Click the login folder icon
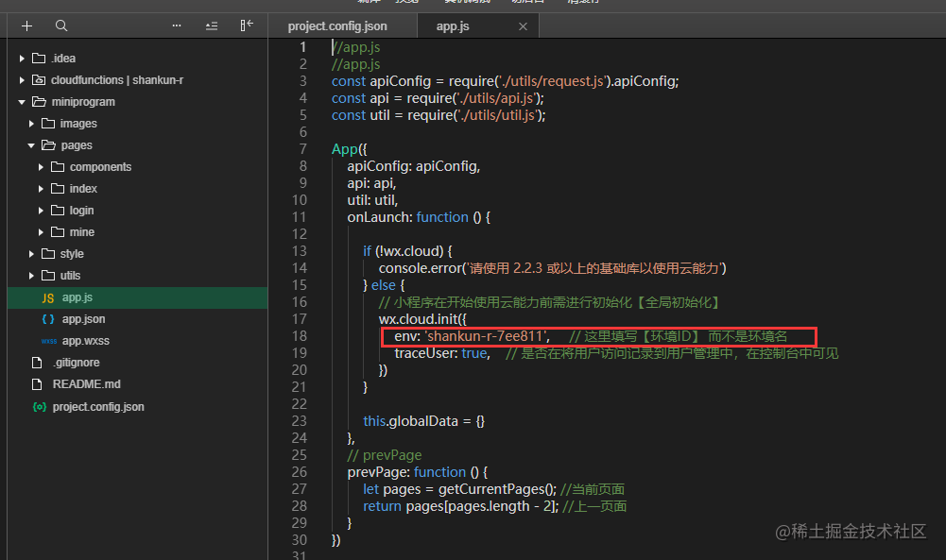 click(58, 210)
